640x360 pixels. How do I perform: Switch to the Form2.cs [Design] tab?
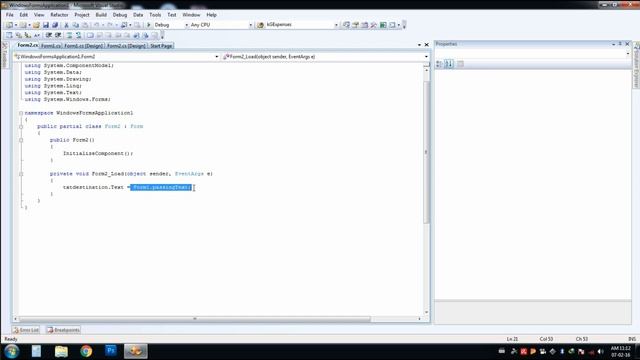pyautogui.click(x=126, y=46)
